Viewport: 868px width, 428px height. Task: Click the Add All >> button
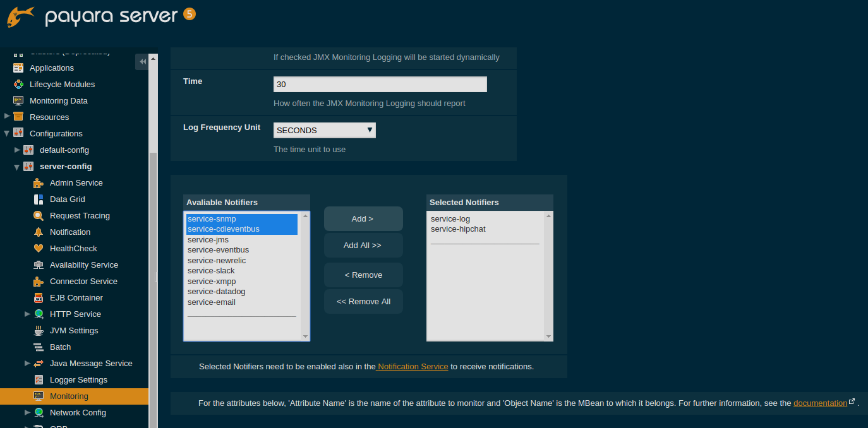click(363, 245)
